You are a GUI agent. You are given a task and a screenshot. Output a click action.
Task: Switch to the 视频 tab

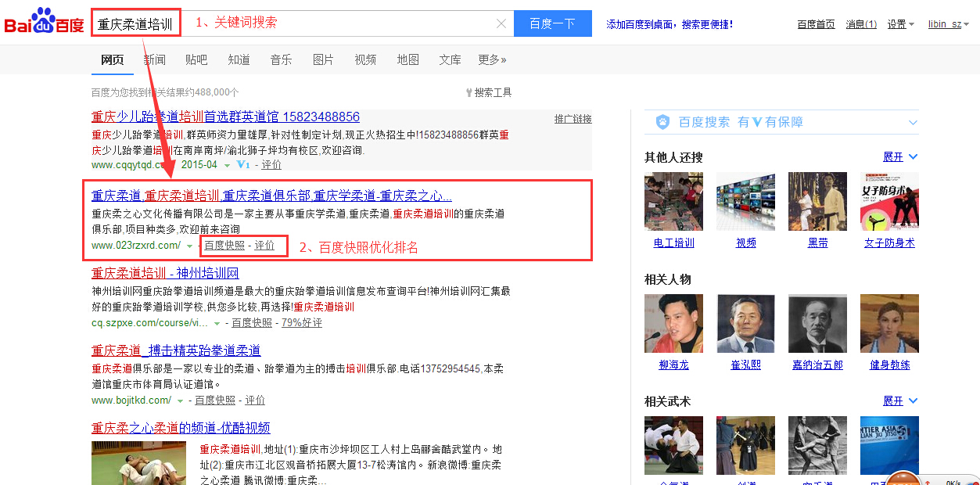click(x=365, y=59)
